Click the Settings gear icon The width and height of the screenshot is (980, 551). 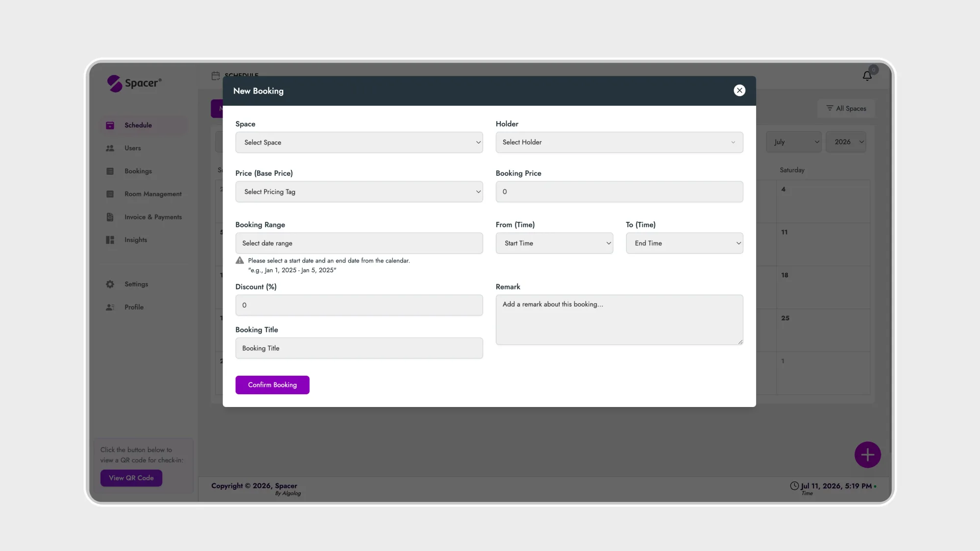(110, 284)
